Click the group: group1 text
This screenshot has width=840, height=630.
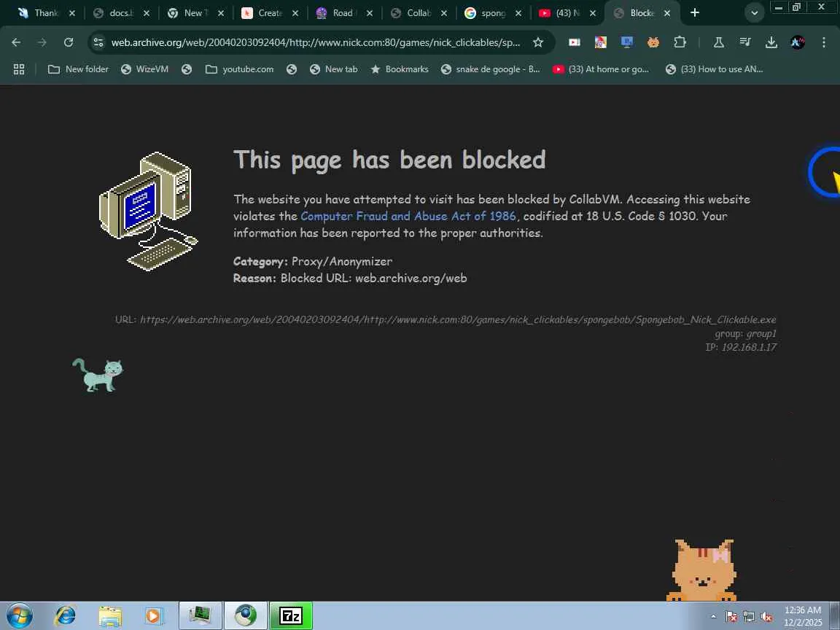[x=745, y=333]
